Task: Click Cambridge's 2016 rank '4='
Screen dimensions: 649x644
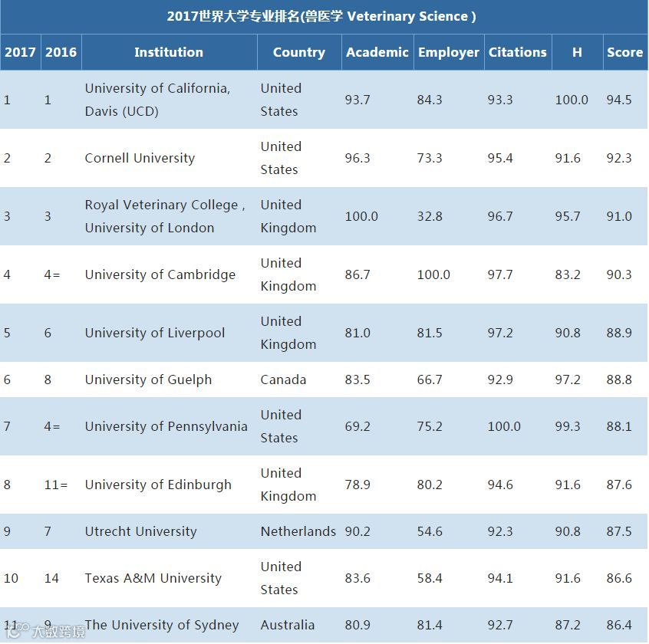Action: point(52,274)
